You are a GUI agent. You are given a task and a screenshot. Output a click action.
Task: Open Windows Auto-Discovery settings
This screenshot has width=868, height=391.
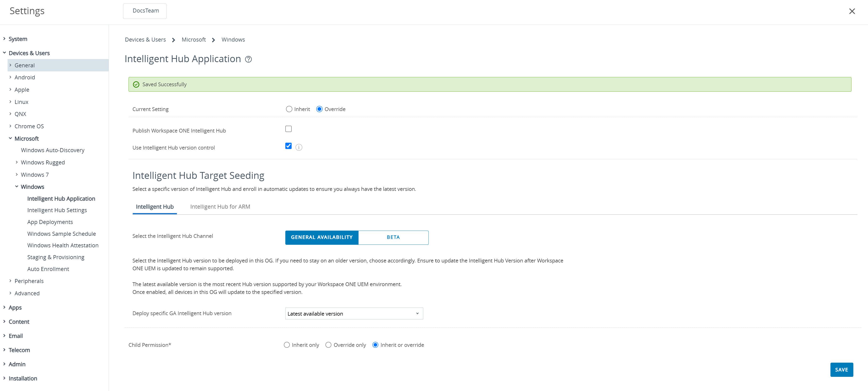(x=53, y=150)
